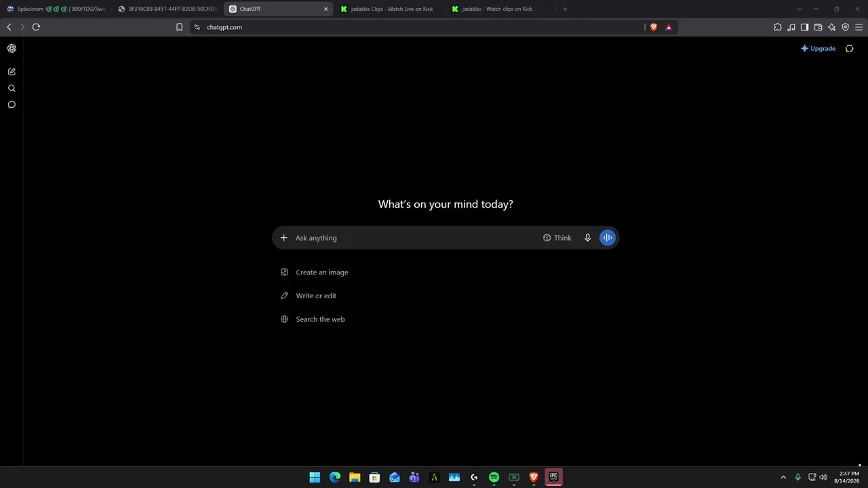The width and height of the screenshot is (868, 488).
Task: Open Spotify from taskbar
Action: [494, 477]
